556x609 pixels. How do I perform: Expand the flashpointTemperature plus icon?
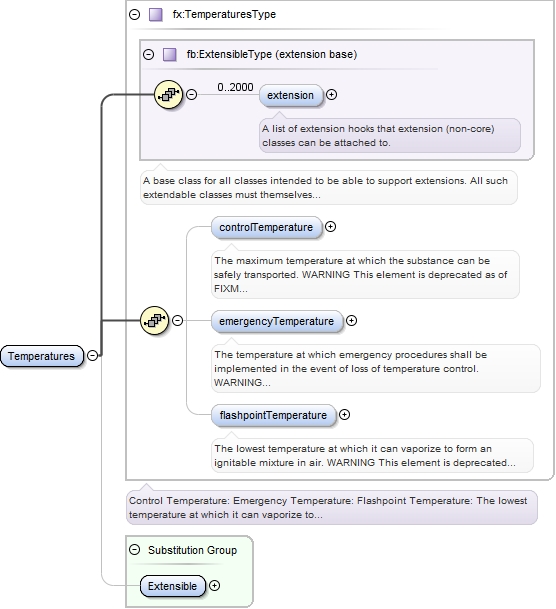(x=344, y=414)
